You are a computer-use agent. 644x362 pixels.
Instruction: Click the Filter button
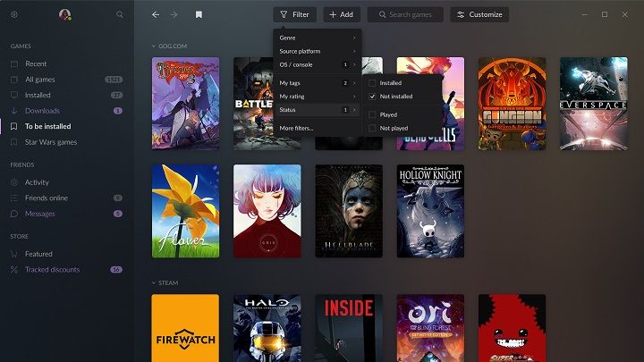pos(294,15)
